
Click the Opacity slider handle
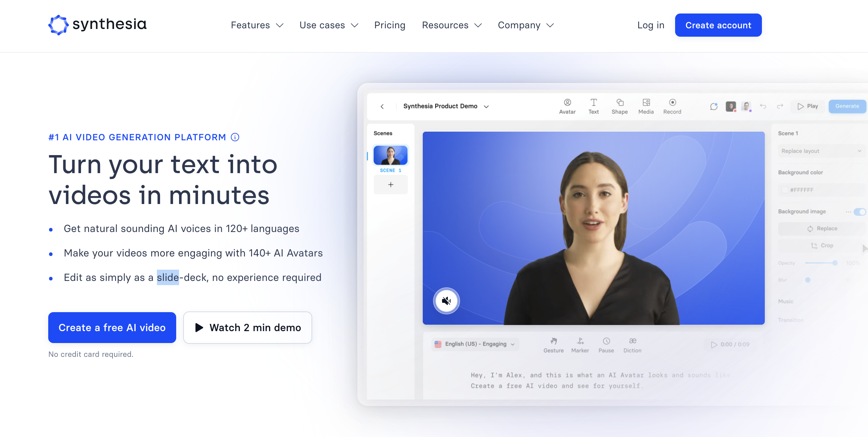[x=834, y=263]
